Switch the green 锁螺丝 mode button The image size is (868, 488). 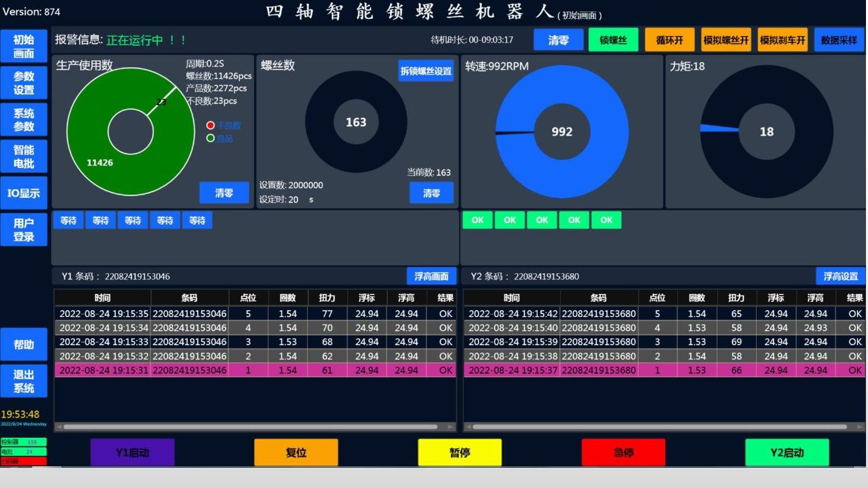tap(613, 40)
